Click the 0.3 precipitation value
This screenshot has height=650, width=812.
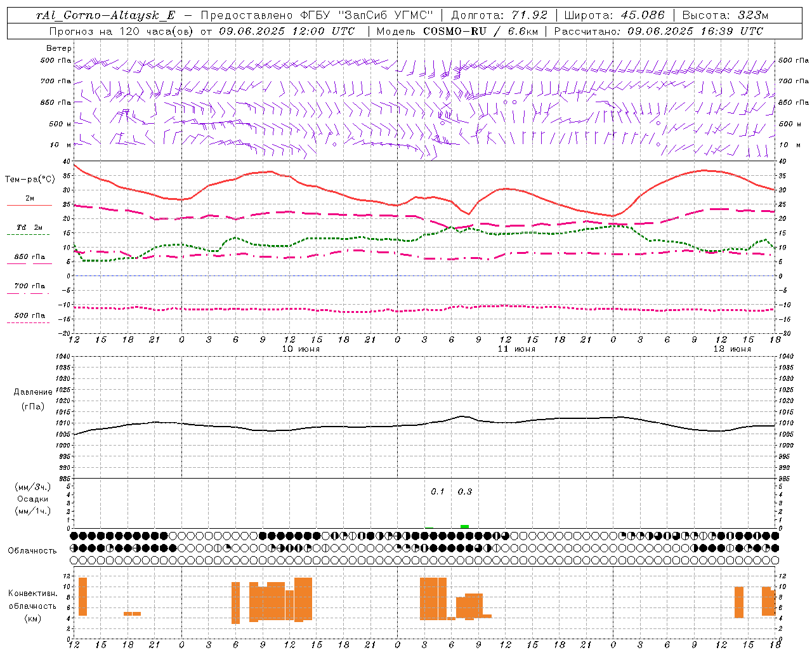[465, 492]
